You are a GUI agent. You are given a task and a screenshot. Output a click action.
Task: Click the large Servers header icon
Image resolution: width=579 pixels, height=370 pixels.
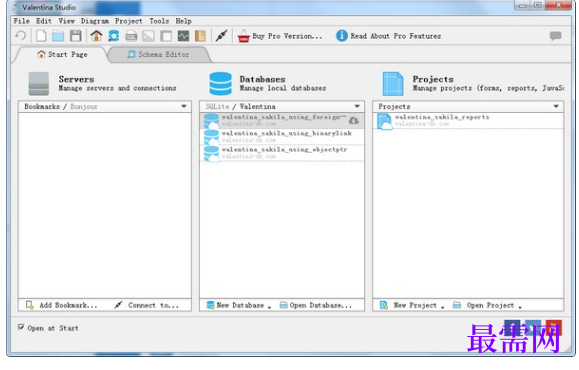38,83
